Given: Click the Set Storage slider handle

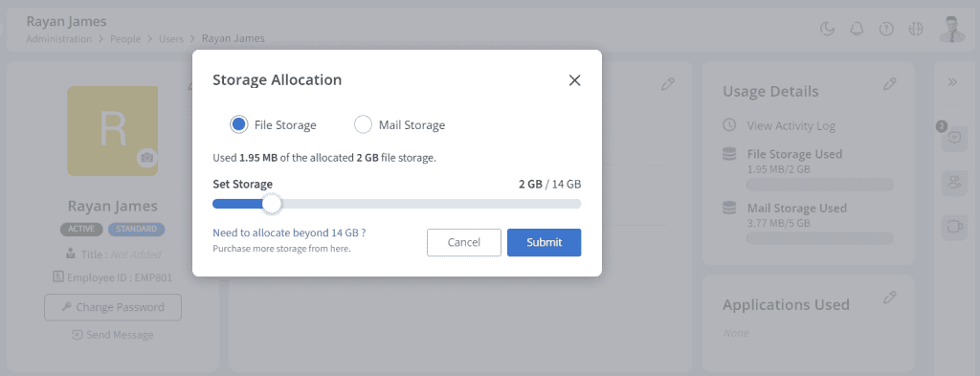Looking at the screenshot, I should tap(271, 204).
